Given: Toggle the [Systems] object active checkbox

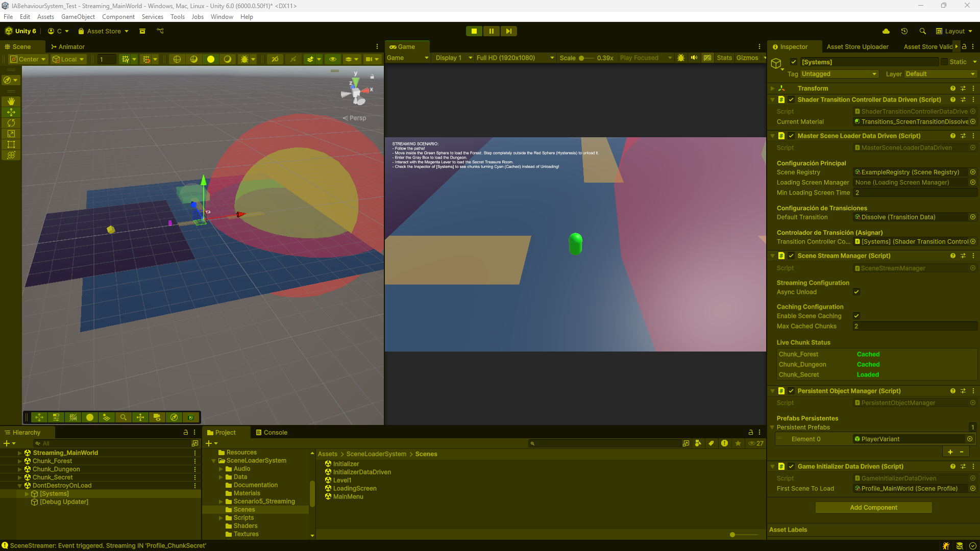Looking at the screenshot, I should pyautogui.click(x=794, y=62).
